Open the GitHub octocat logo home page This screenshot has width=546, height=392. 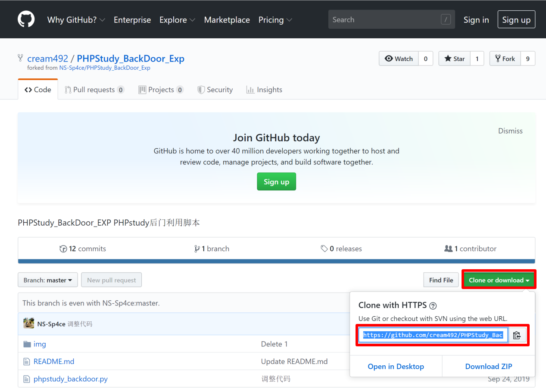coord(26,20)
